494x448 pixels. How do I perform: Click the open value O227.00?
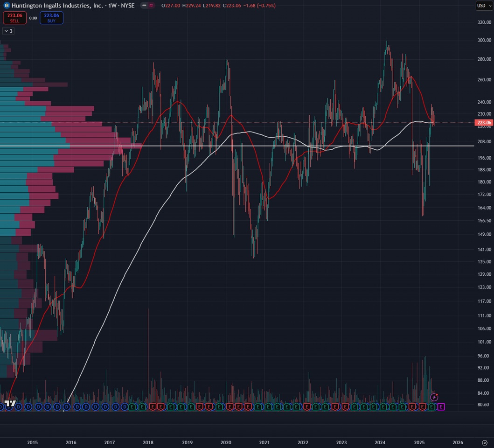point(171,6)
